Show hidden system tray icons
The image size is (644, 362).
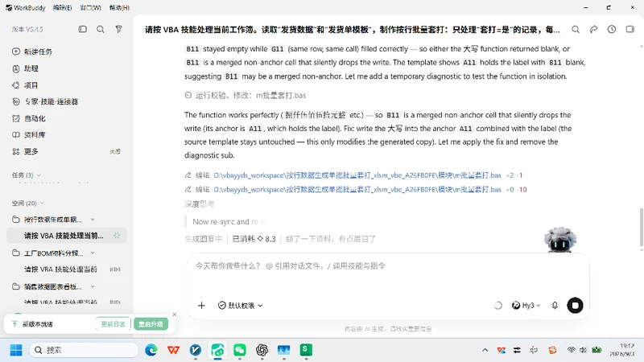coord(485,350)
